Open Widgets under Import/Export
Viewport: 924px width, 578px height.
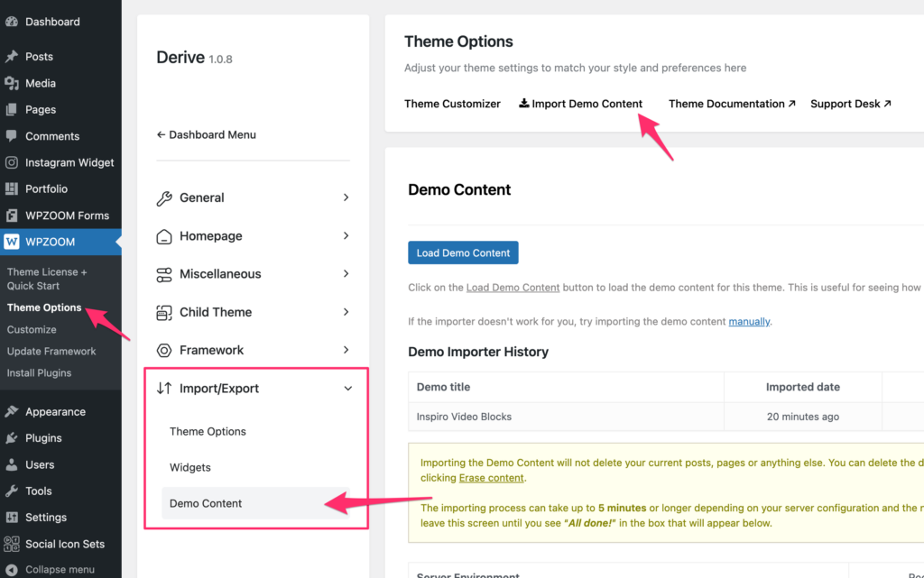tap(190, 467)
